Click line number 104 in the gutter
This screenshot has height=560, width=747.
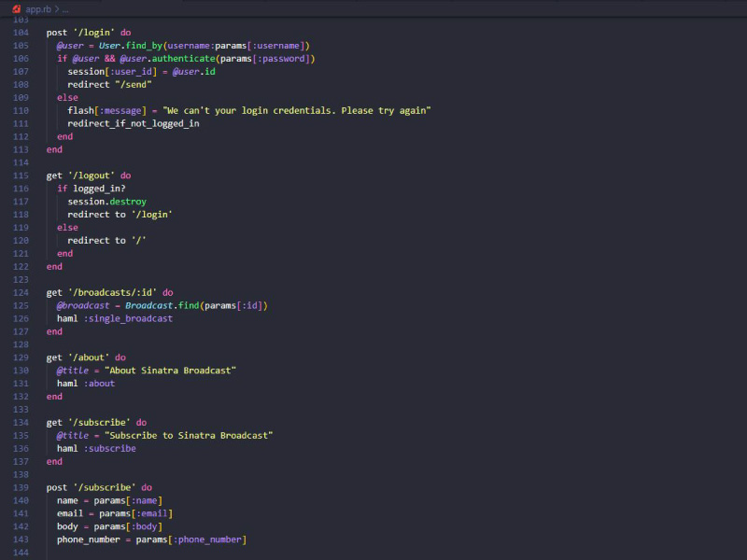click(x=21, y=33)
